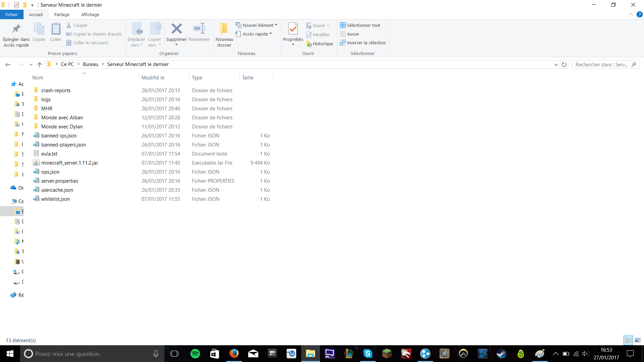Create a new folder with Nouveau dossier
Viewport: 644px width, 362px height.
[x=224, y=35]
